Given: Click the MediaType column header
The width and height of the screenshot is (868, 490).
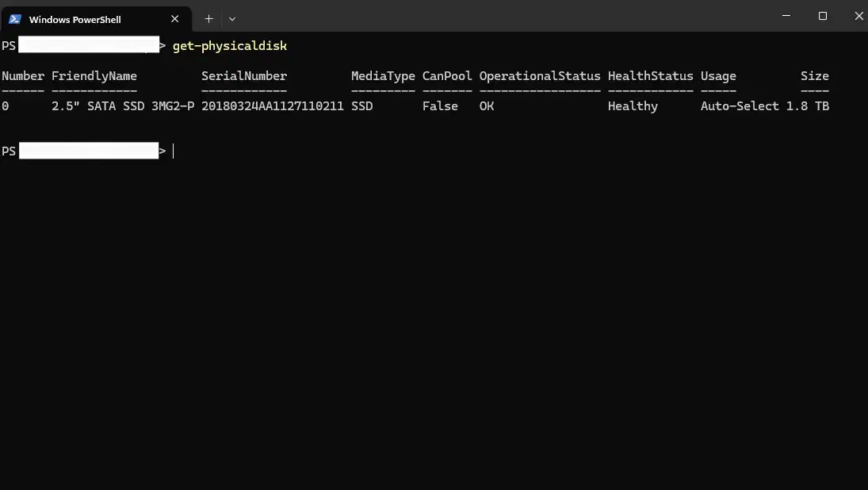Looking at the screenshot, I should click(x=383, y=76).
